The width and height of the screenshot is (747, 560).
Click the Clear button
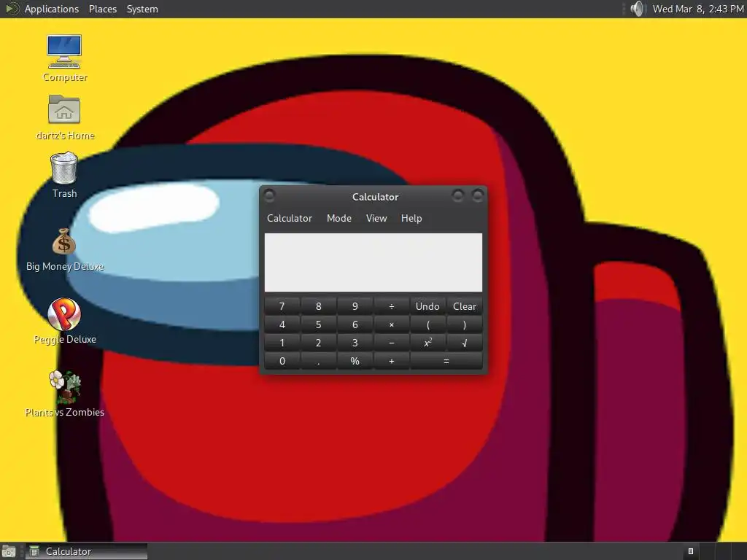[465, 306]
